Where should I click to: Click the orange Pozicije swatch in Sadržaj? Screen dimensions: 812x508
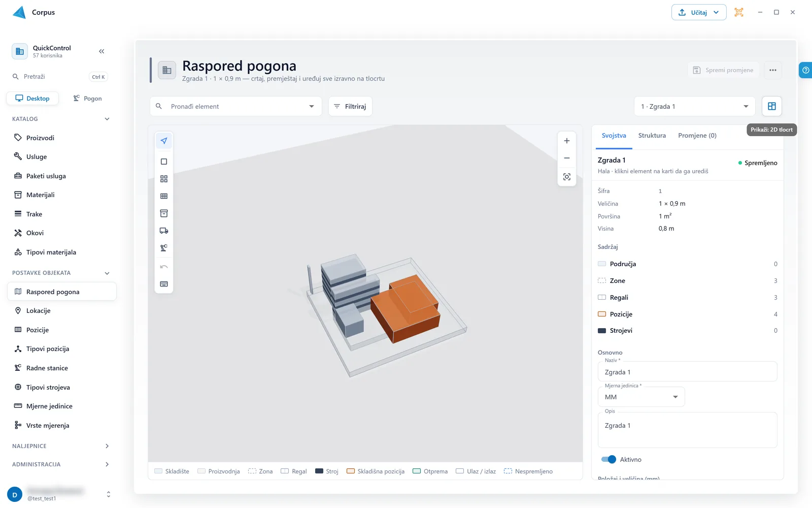coord(602,314)
